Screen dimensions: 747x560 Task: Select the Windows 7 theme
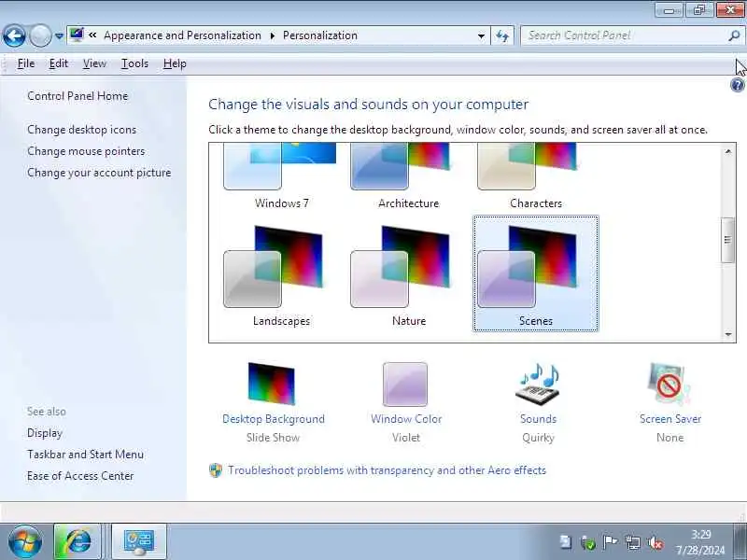(x=281, y=176)
